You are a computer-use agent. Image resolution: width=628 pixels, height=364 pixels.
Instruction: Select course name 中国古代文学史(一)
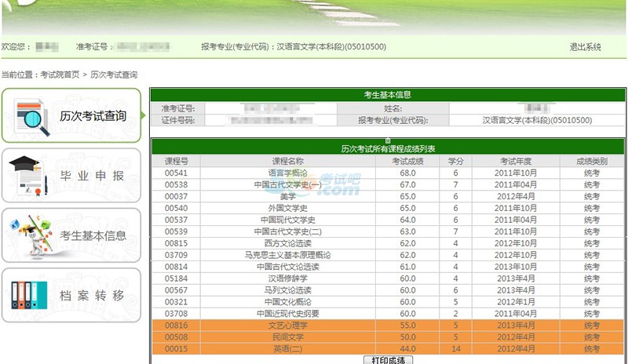(x=288, y=184)
